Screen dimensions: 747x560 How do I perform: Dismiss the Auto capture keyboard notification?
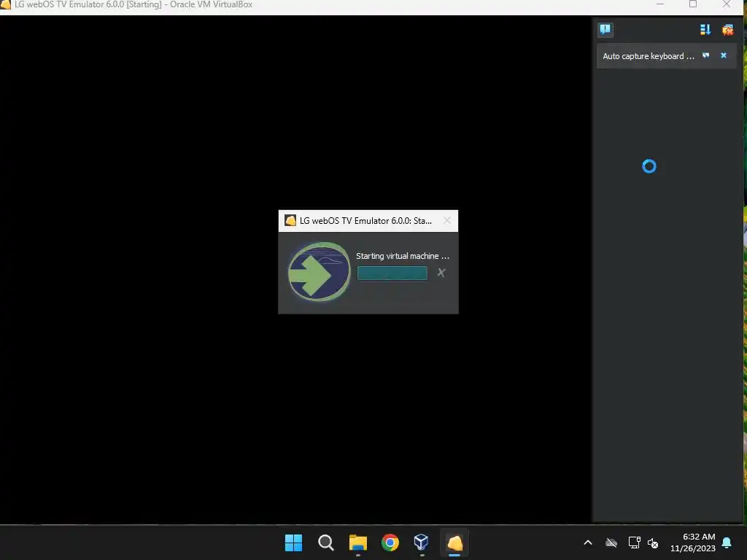point(723,55)
